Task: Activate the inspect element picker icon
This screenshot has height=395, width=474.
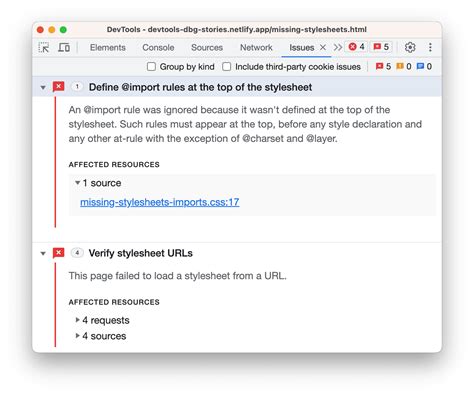Action: [x=44, y=47]
